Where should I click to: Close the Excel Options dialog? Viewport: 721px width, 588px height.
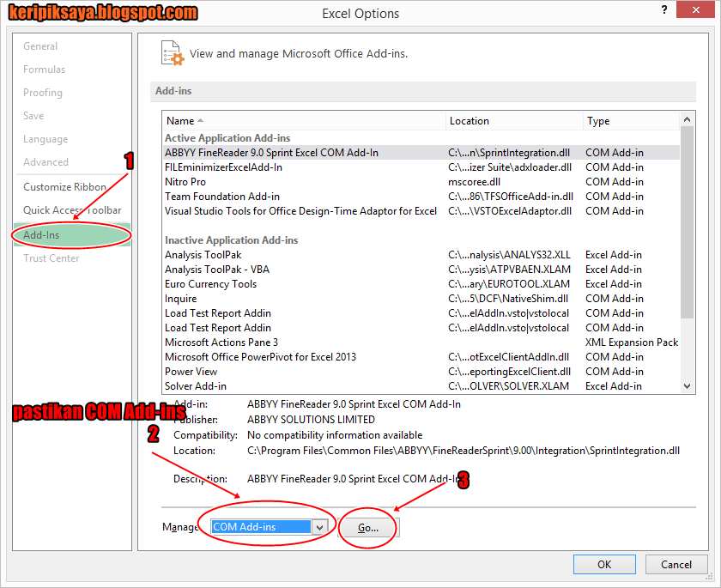(x=696, y=9)
